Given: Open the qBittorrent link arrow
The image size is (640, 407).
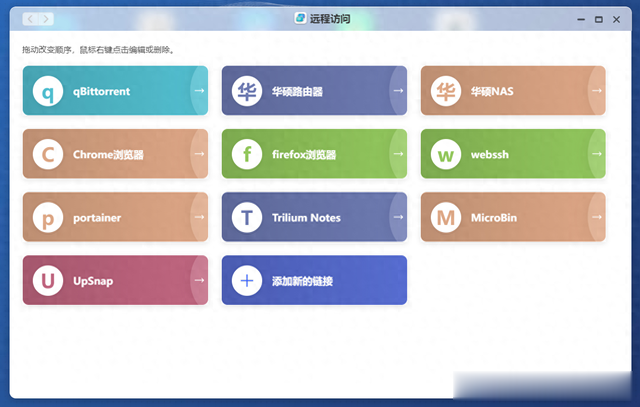Looking at the screenshot, I should click(x=199, y=91).
